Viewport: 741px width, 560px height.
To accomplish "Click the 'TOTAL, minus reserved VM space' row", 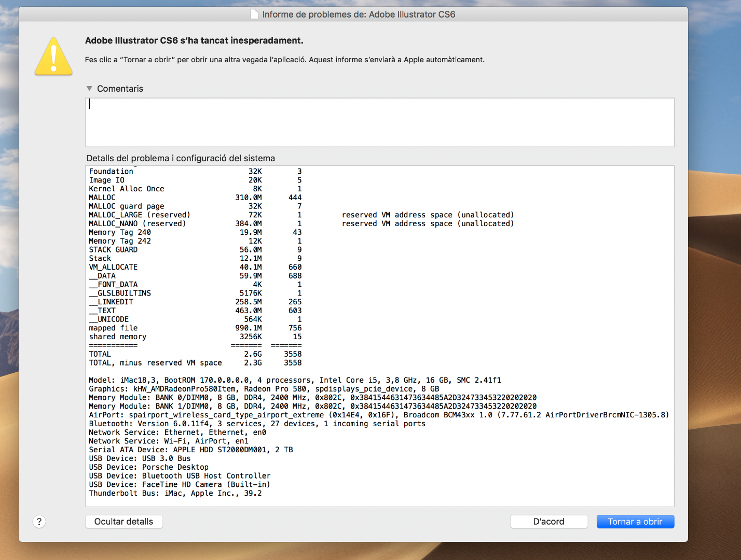I will pos(195,363).
